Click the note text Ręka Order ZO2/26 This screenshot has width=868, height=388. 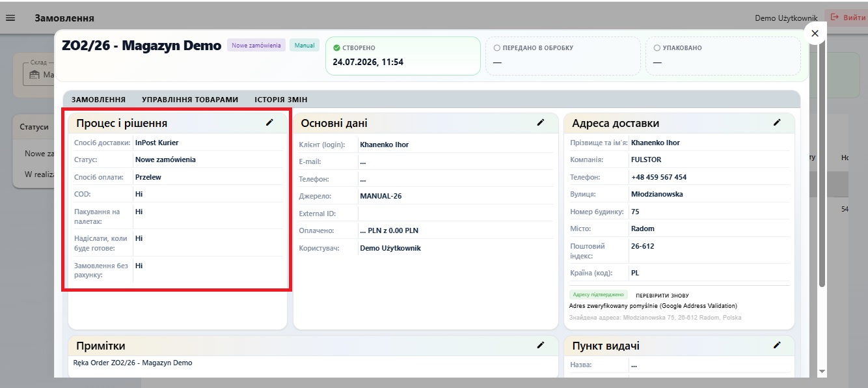134,363
